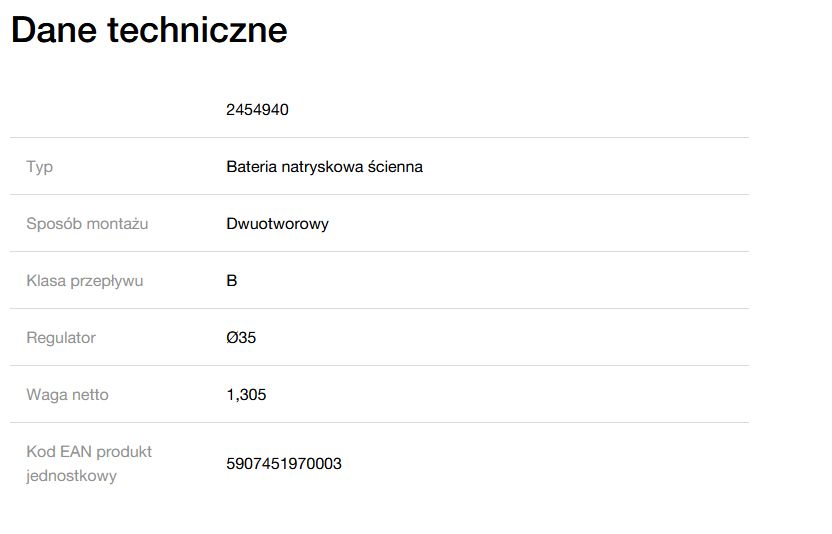Select EAN code 5907451970003
The height and width of the screenshot is (534, 832).
(x=284, y=464)
